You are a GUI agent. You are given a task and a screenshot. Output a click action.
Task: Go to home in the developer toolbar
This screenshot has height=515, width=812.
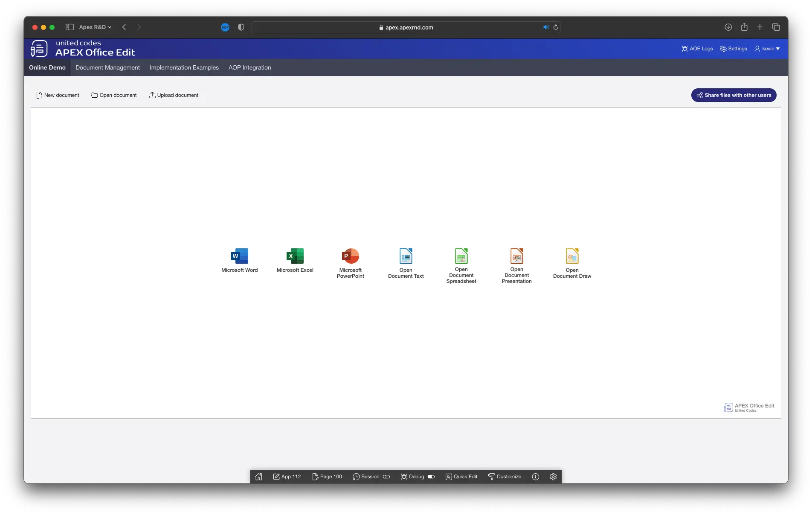click(x=259, y=477)
